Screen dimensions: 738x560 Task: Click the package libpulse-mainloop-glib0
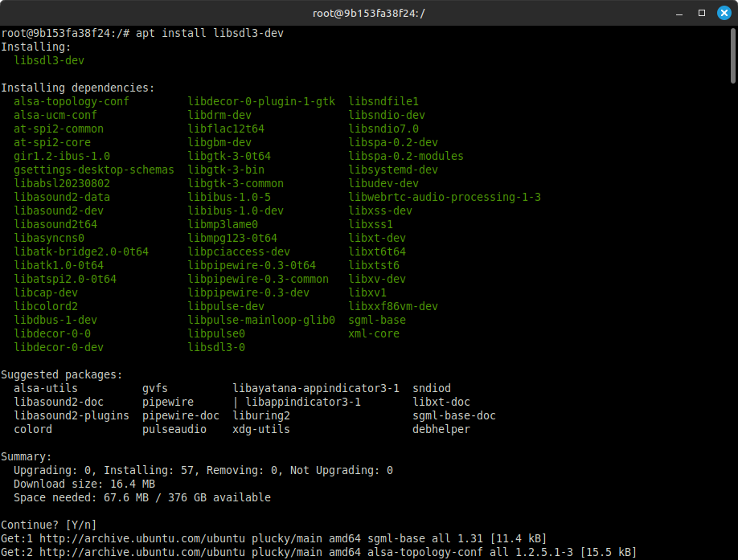pos(261,319)
